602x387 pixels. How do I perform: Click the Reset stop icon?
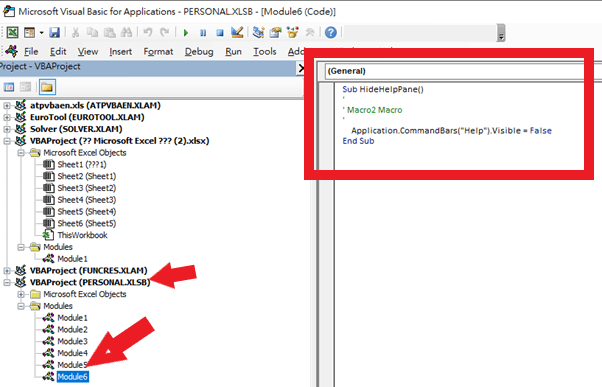[220, 33]
